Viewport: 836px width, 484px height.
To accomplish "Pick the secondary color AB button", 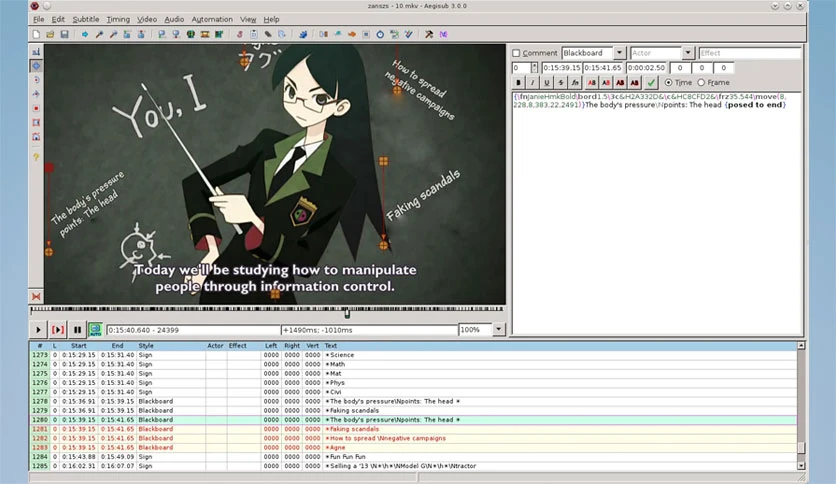I will (x=606, y=83).
